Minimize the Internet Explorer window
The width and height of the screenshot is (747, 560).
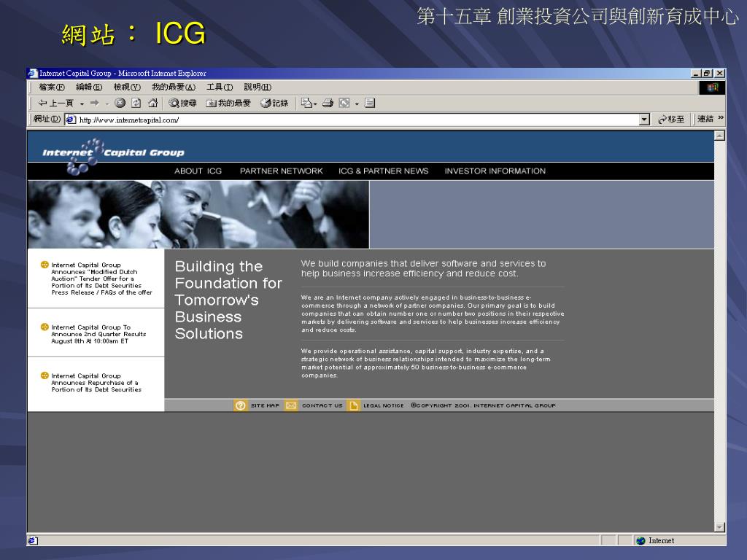point(696,74)
